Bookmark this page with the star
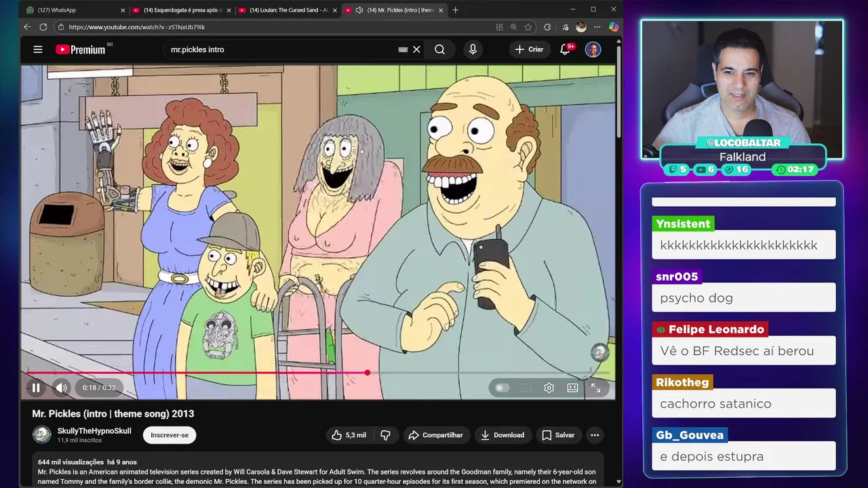868x488 pixels. click(528, 27)
